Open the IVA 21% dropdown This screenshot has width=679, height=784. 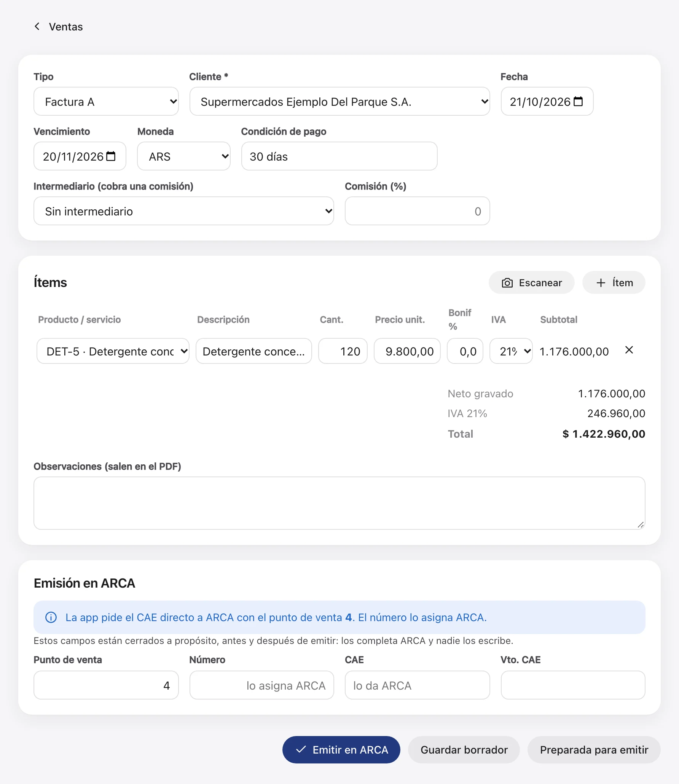(x=511, y=351)
